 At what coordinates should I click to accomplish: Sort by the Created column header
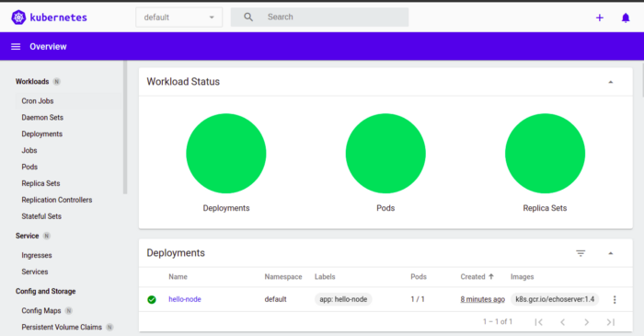click(x=477, y=276)
